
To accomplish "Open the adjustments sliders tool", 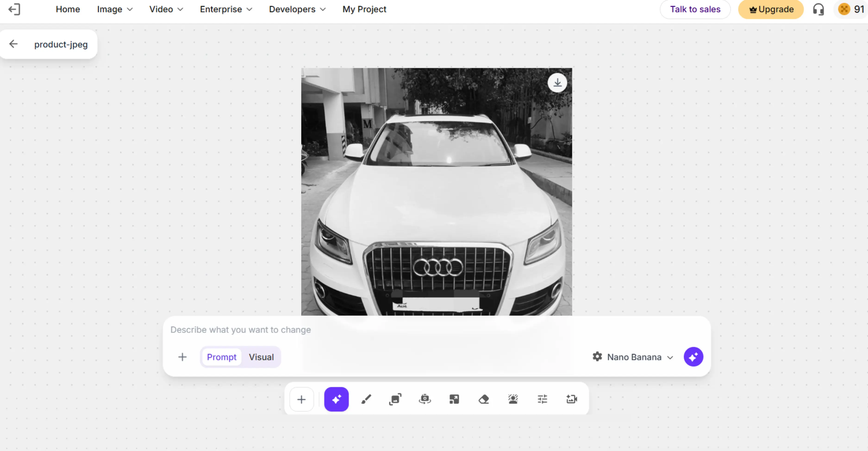I will tap(543, 399).
